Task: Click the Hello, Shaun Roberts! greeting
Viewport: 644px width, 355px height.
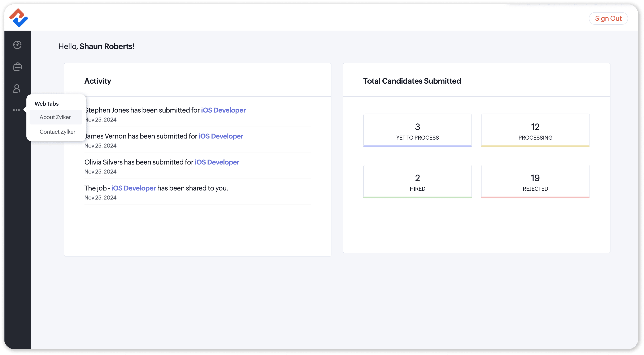Action: 96,47
